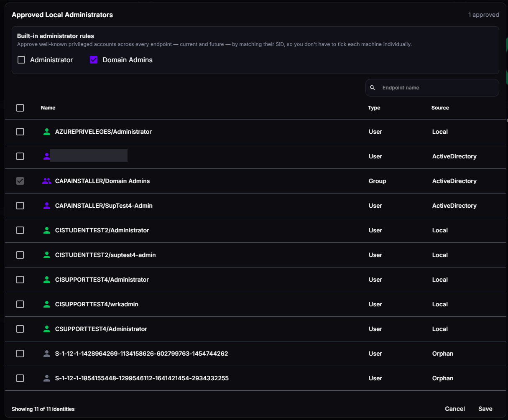Focus the Endpoint name search field
Screen dimensions: 508x420
click(432, 88)
